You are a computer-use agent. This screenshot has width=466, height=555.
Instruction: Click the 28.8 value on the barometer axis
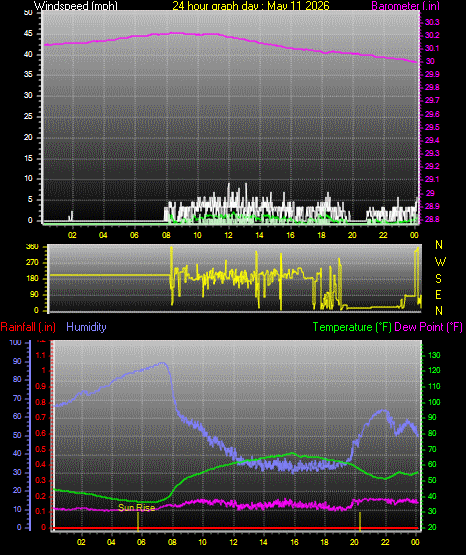(432, 219)
